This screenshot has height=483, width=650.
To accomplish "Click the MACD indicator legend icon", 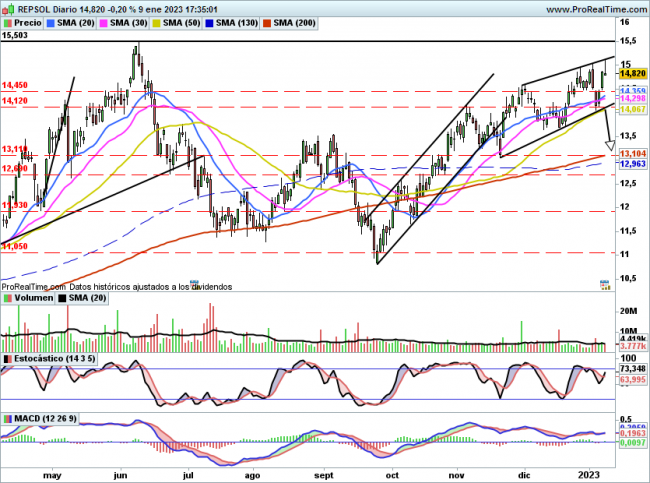I will 7,417.
